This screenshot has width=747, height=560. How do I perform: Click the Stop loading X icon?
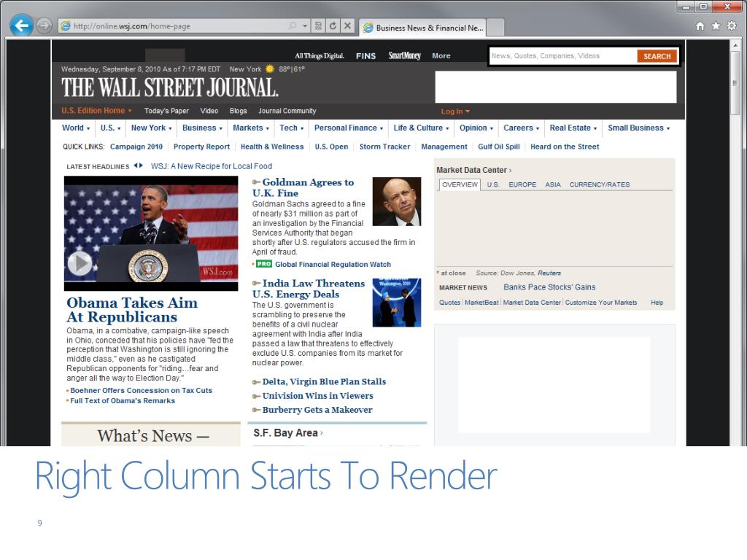tap(348, 26)
